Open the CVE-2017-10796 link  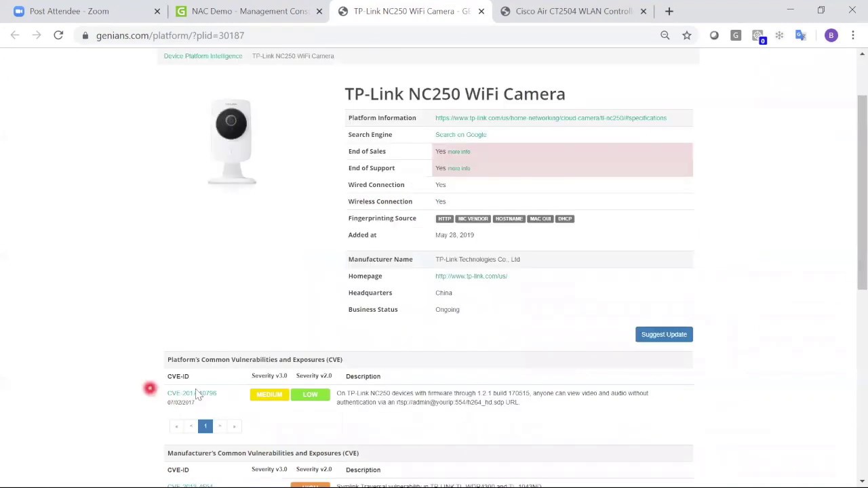[192, 393]
